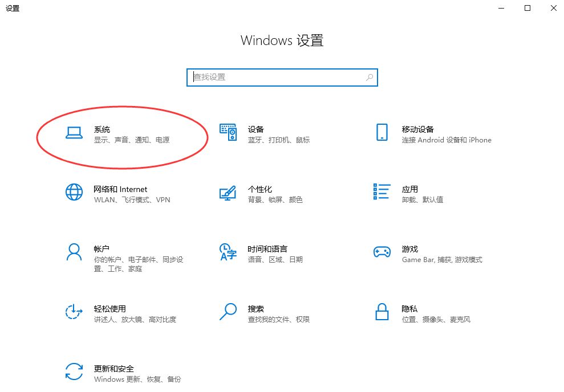The image size is (564, 392).
Task: Open the 搜索 magnifier category icon
Action: coord(228,312)
